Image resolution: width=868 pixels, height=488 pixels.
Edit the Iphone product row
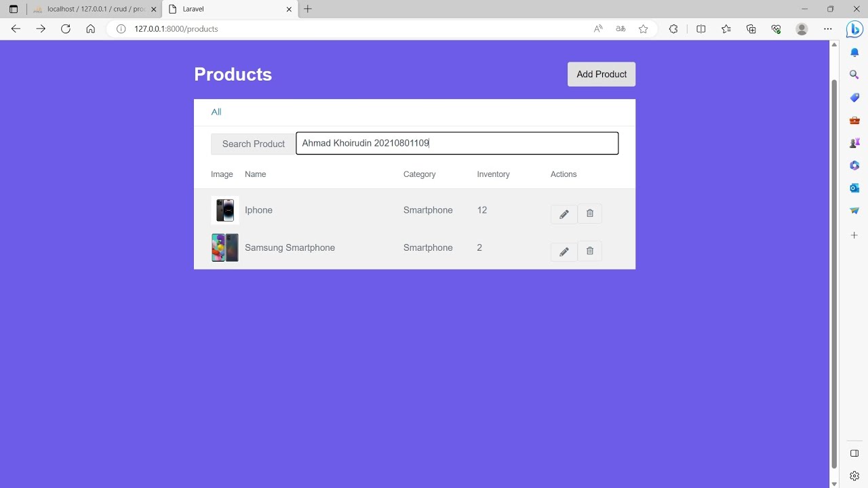pos(564,214)
